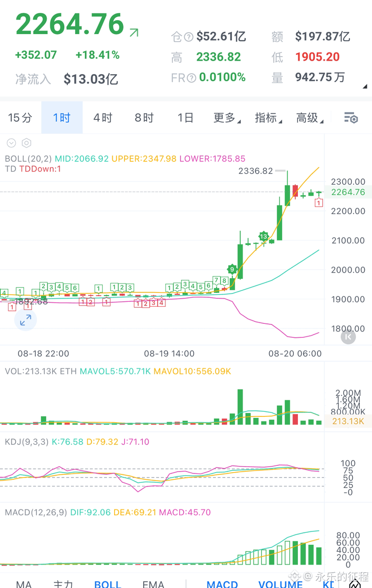This screenshot has width=372, height=588.
Task: Click the 2336.82 high price label
Action: coord(256,171)
